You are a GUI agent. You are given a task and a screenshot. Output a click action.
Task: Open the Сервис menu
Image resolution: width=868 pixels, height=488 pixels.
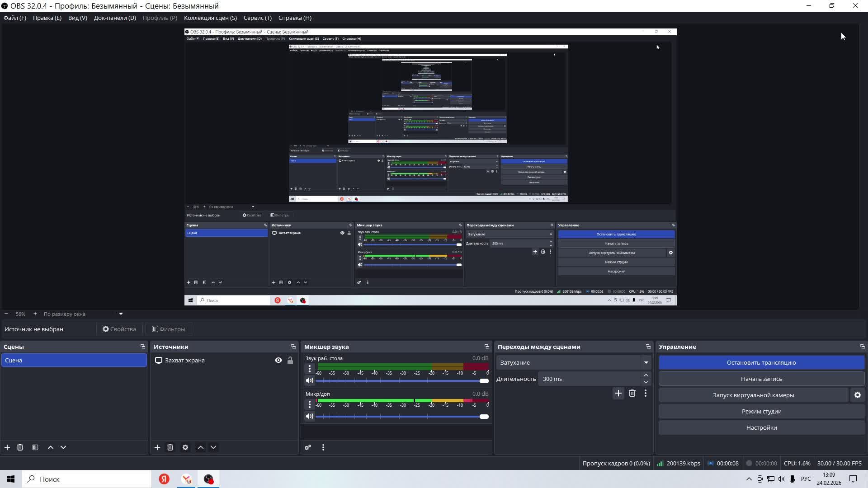257,18
